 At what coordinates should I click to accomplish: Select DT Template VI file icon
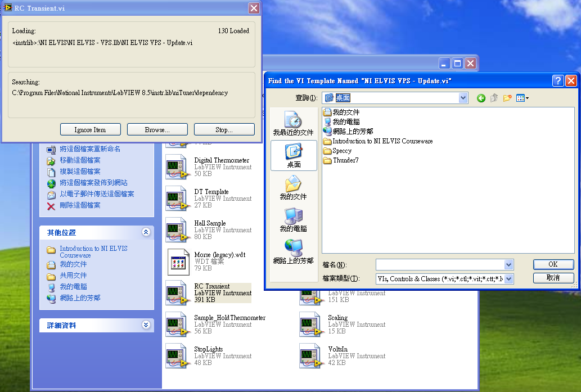pyautogui.click(x=177, y=198)
